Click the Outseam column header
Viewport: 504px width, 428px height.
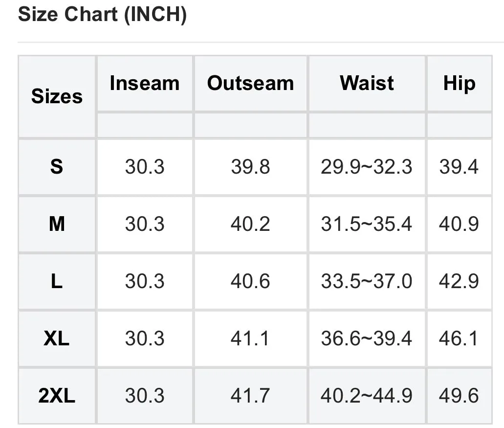(250, 83)
